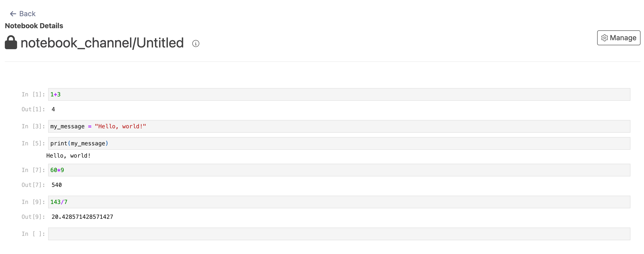Click the empty last code cell
Image resolution: width=644 pixels, height=254 pixels.
click(339, 234)
